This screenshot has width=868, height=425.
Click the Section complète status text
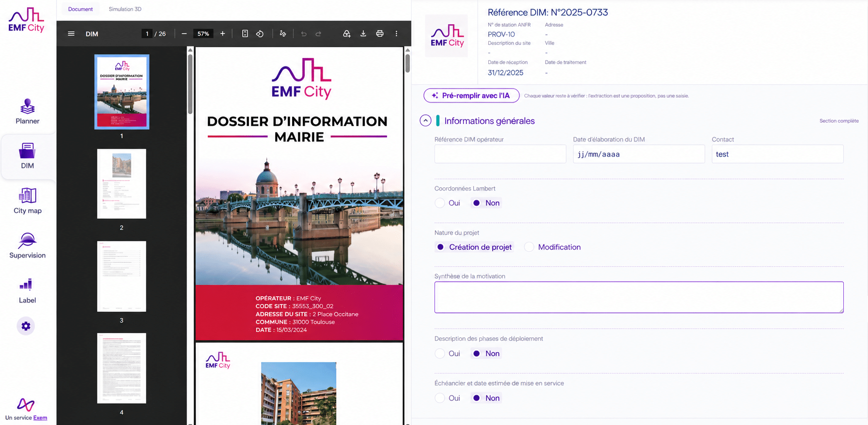pos(839,121)
